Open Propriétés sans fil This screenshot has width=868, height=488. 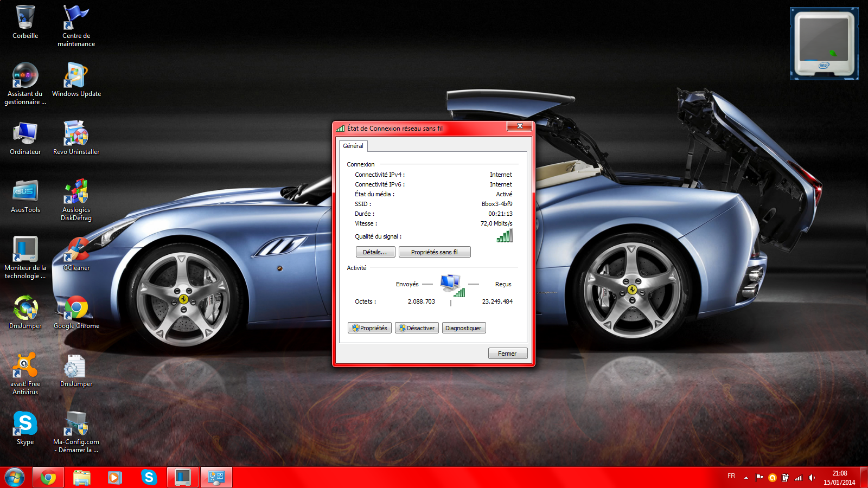pyautogui.click(x=435, y=252)
